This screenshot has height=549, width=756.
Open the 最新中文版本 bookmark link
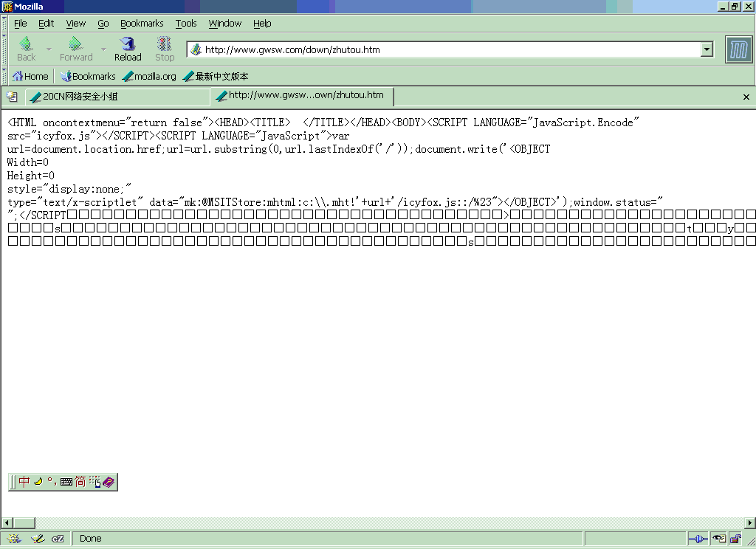pos(216,76)
